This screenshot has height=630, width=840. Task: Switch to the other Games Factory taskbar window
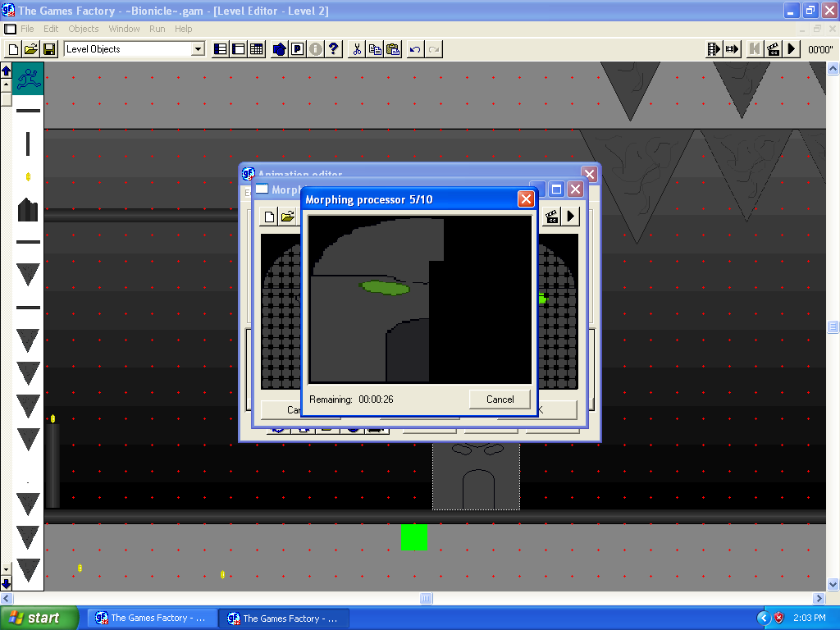pos(283,618)
